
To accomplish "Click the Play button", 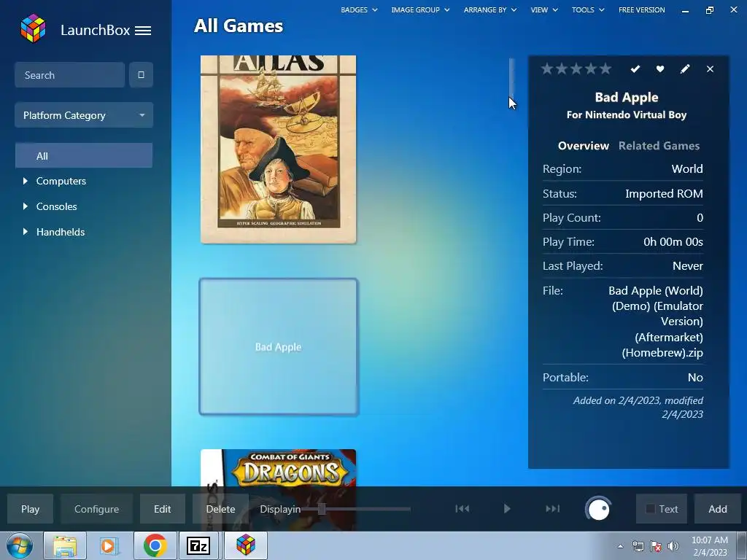I will 30,509.
